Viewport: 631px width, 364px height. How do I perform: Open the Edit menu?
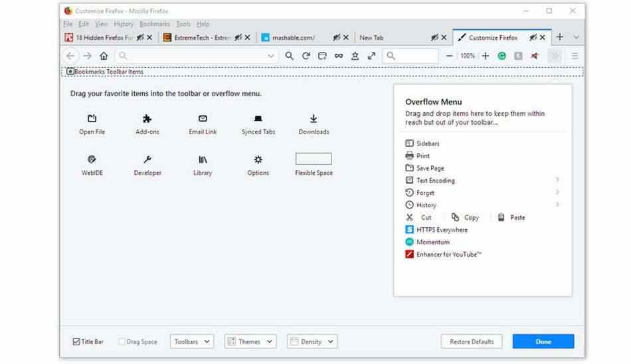[83, 24]
